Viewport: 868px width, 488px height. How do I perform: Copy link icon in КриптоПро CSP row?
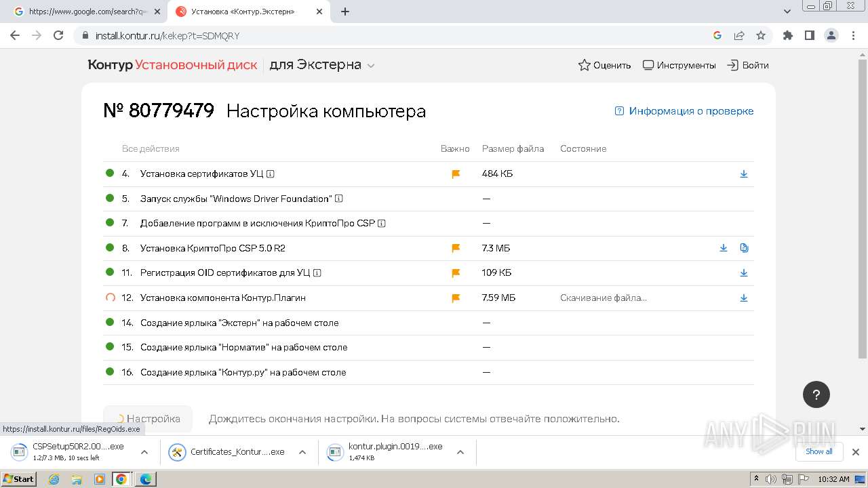(744, 248)
